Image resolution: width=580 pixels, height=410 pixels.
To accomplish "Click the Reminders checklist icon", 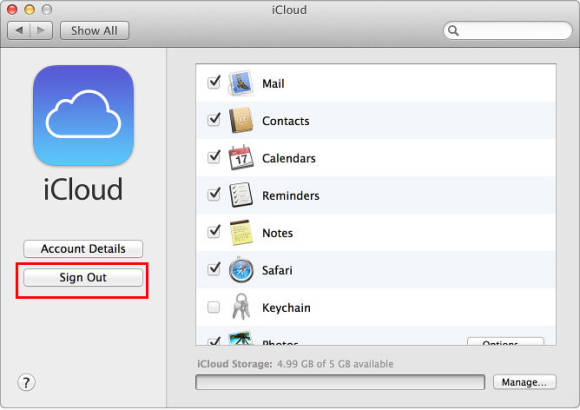I will point(241,195).
